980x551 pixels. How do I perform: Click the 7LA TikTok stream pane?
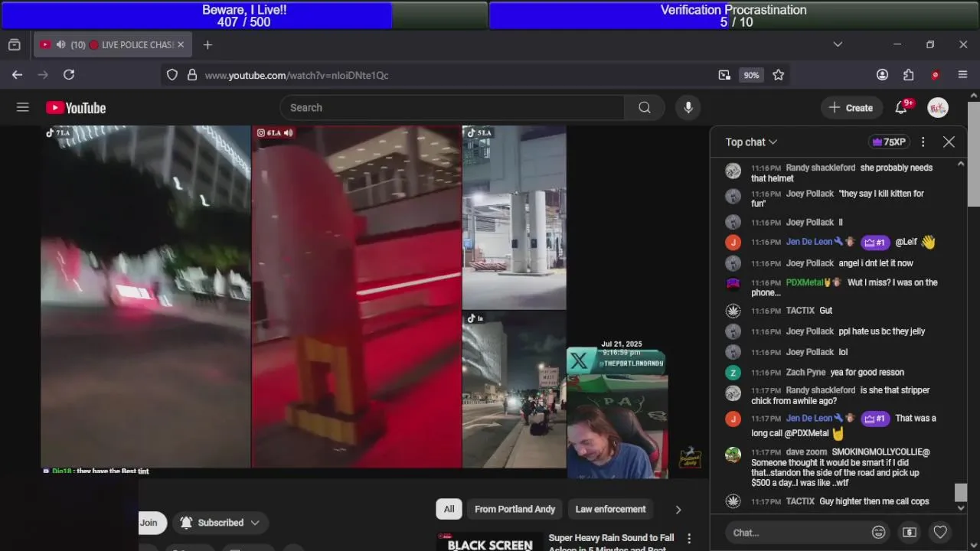tap(145, 296)
